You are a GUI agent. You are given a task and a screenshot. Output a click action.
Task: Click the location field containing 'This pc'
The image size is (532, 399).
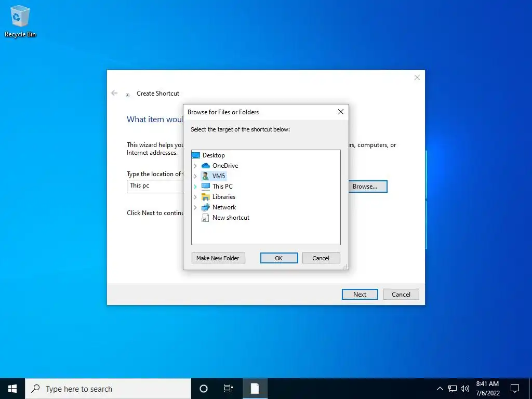pos(155,187)
